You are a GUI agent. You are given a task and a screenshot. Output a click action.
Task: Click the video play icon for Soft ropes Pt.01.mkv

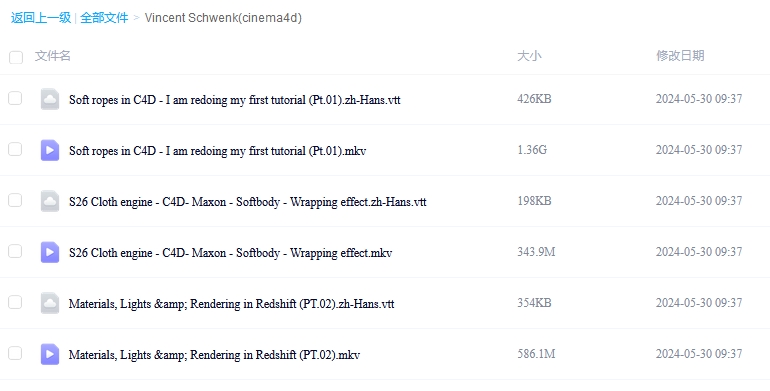(x=50, y=150)
